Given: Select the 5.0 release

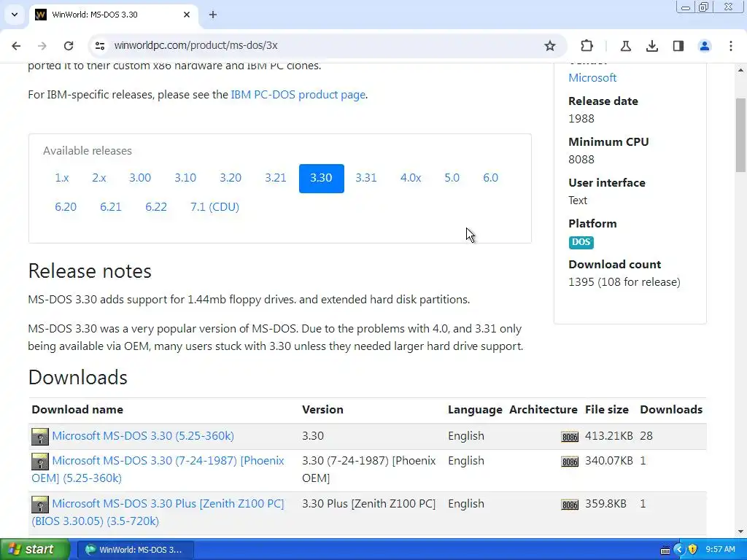Looking at the screenshot, I should (452, 178).
